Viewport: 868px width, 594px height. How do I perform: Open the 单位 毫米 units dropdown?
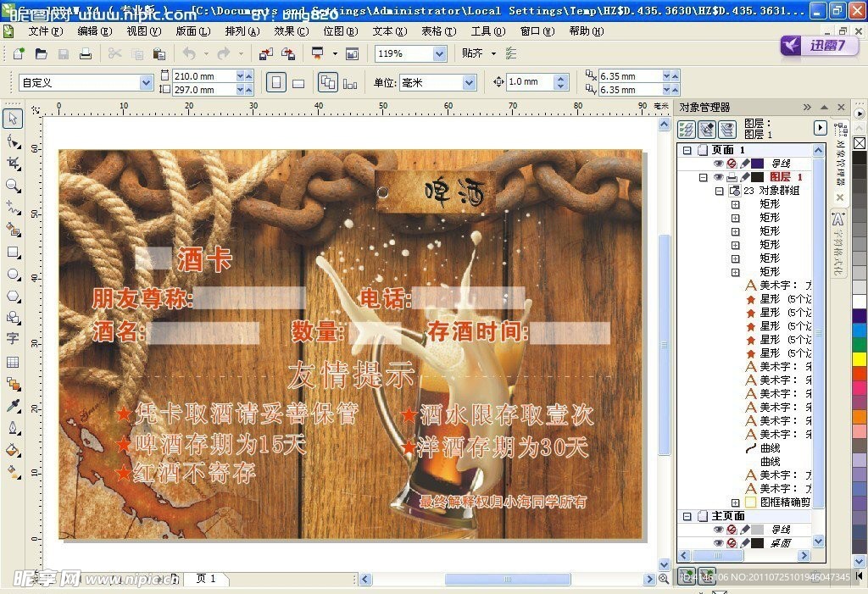pyautogui.click(x=470, y=82)
